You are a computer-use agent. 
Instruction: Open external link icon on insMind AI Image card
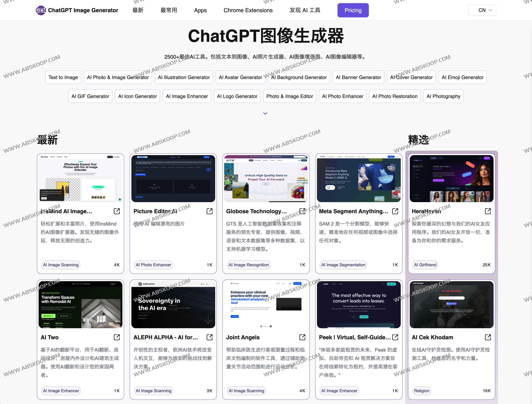[x=117, y=211]
